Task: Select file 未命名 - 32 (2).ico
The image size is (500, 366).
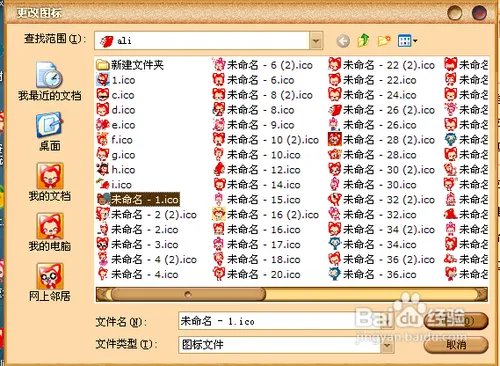Action: [382, 199]
